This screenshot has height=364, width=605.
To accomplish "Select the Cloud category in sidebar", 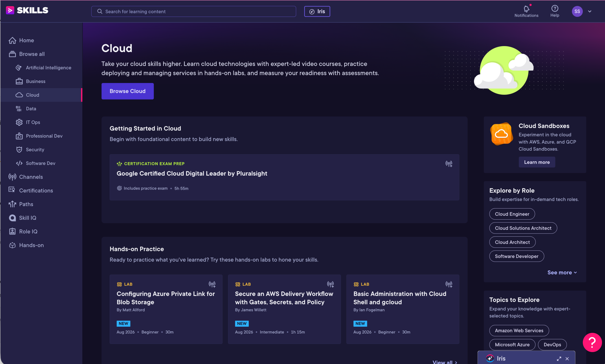I will [41, 95].
